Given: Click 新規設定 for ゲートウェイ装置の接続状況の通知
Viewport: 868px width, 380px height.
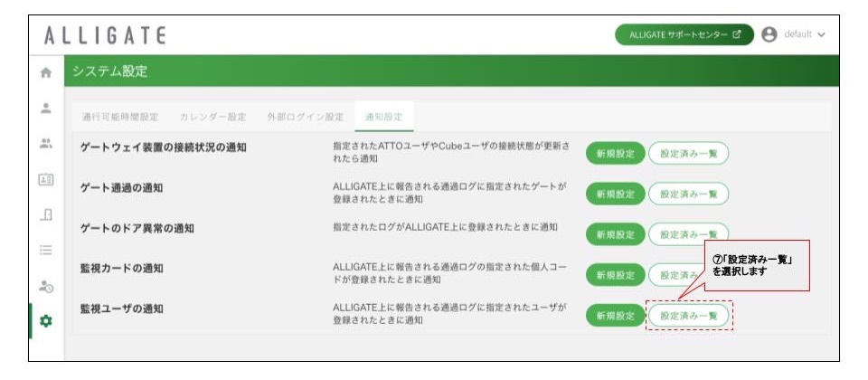Looking at the screenshot, I should click(x=615, y=154).
